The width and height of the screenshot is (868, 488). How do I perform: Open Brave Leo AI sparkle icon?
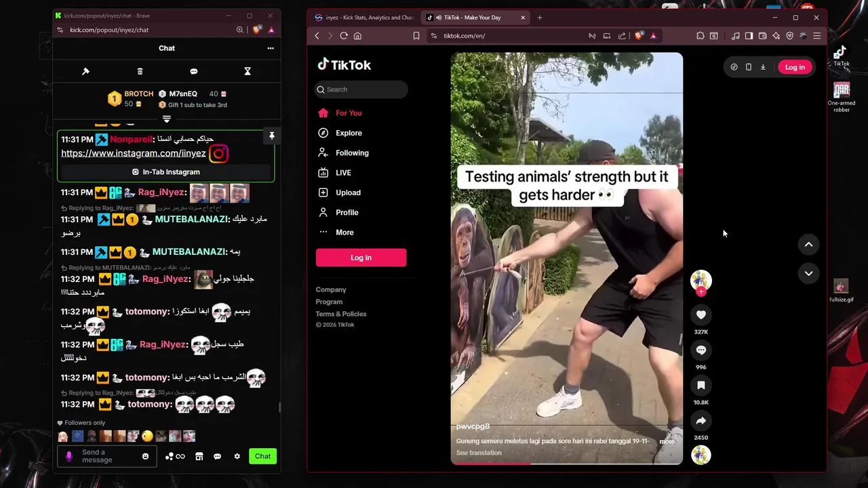[x=776, y=36]
